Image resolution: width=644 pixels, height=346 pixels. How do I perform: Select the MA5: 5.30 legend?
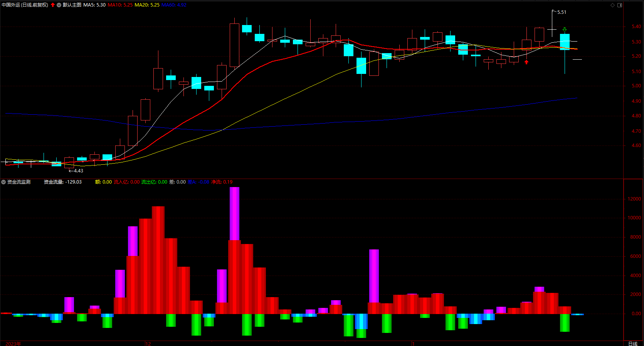click(x=94, y=5)
